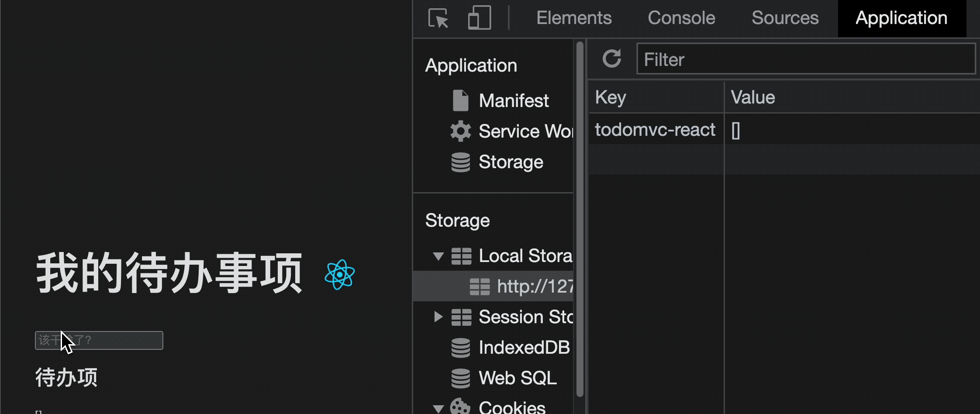The height and width of the screenshot is (414, 980).
Task: Focus the todo text input box
Action: tap(99, 340)
